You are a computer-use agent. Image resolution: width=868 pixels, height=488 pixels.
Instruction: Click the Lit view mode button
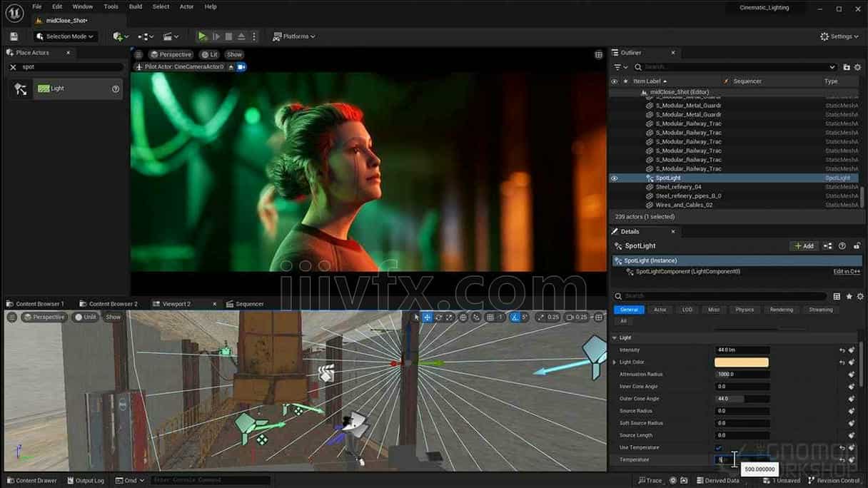pyautogui.click(x=209, y=54)
